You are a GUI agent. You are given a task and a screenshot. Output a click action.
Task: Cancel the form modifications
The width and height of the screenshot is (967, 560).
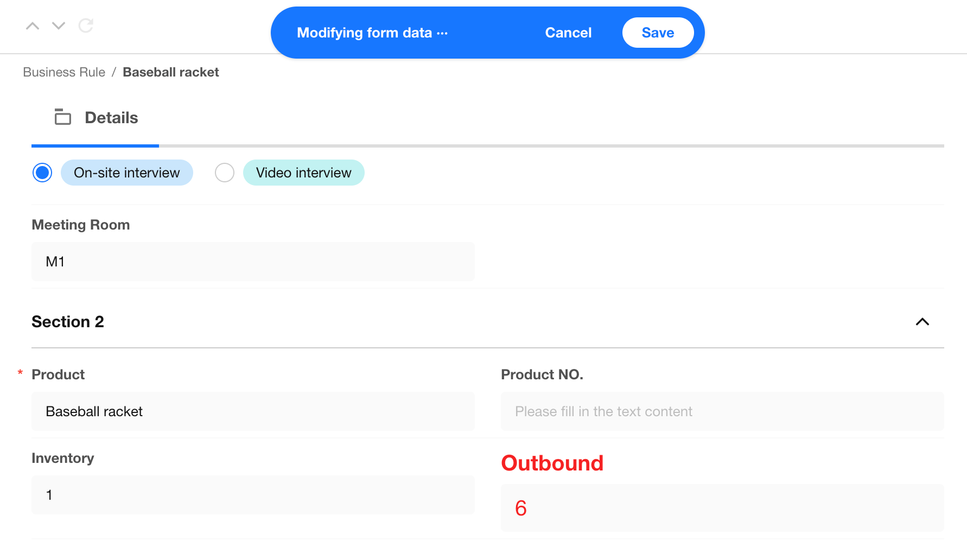tap(568, 33)
